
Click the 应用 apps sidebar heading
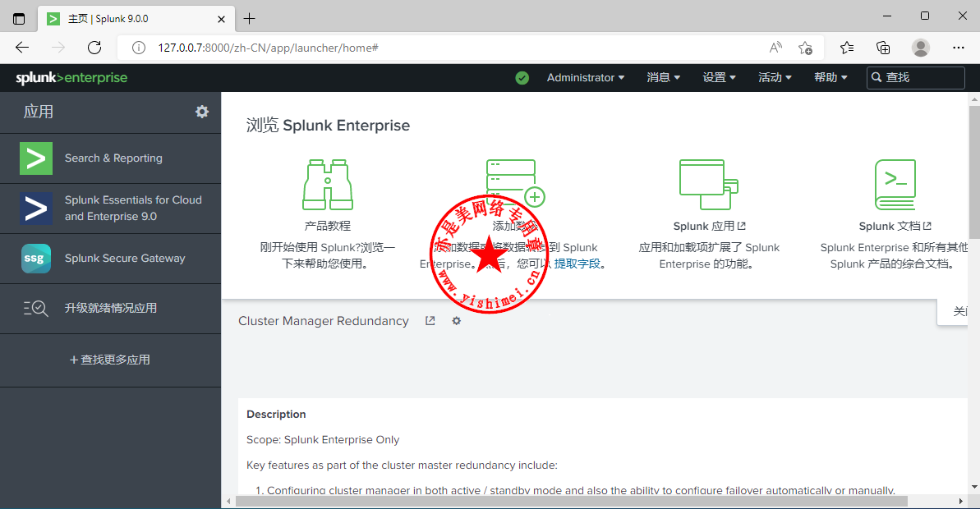click(38, 112)
